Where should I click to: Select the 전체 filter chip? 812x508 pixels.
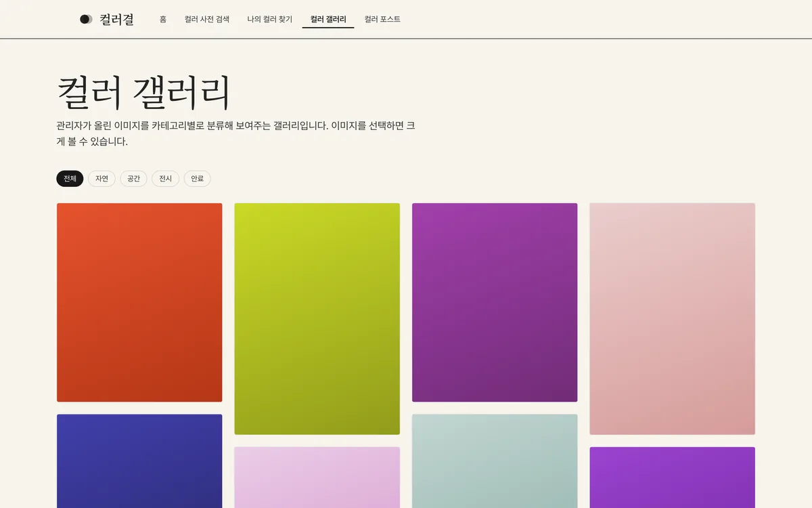[70, 179]
